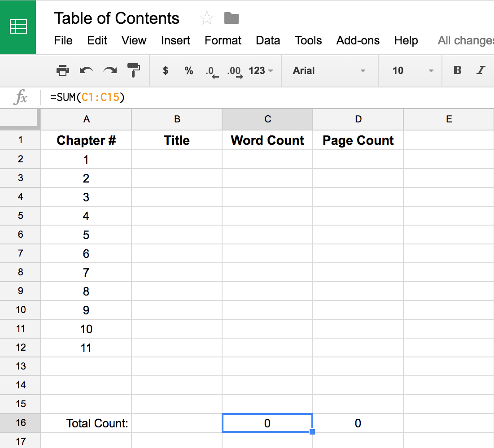The width and height of the screenshot is (494, 448).
Task: Click the Print icon
Action: tap(63, 70)
